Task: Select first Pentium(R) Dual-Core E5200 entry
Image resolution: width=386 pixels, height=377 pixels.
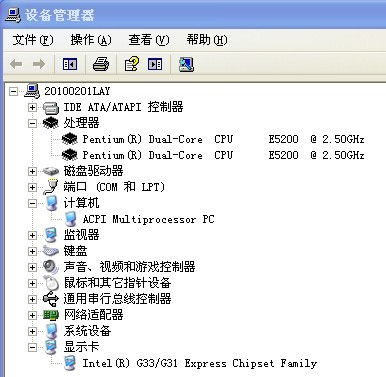Action: click(223, 139)
